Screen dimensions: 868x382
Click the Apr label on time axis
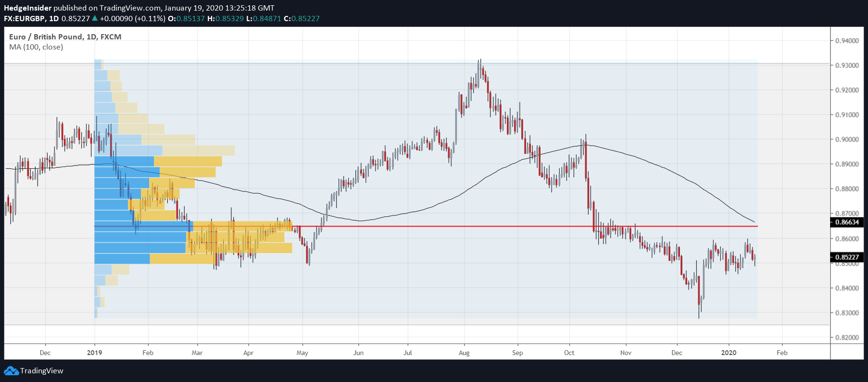click(248, 353)
